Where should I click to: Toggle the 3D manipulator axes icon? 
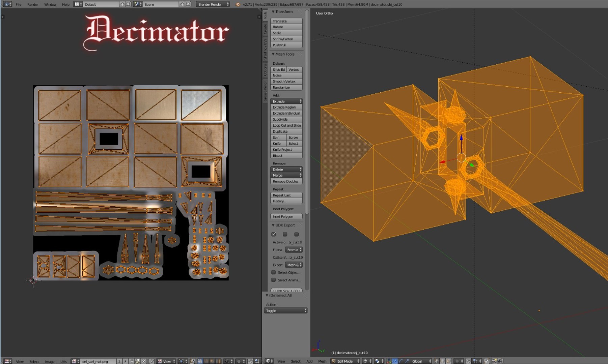[x=389, y=361]
